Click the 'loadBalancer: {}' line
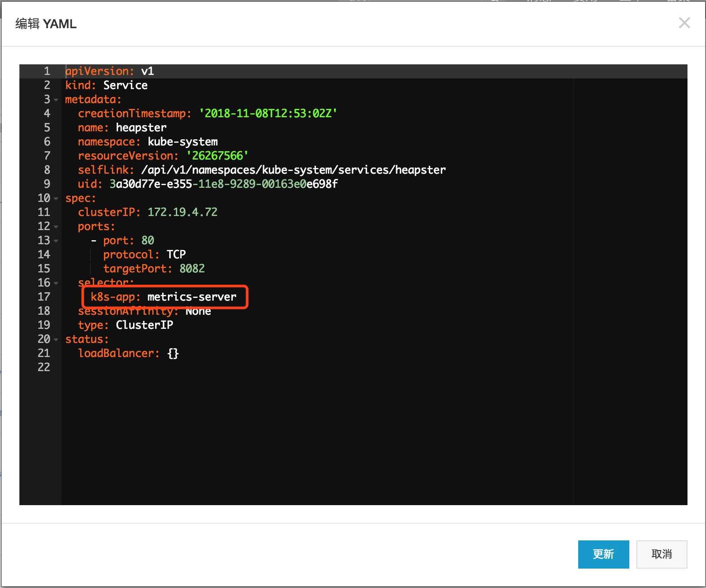The height and width of the screenshot is (588, 706). tap(128, 353)
